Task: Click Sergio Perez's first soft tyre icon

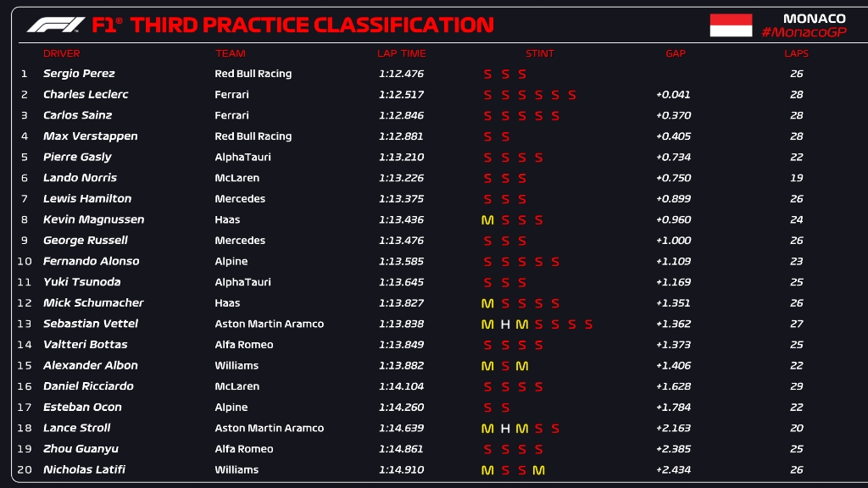Action: 487,75
